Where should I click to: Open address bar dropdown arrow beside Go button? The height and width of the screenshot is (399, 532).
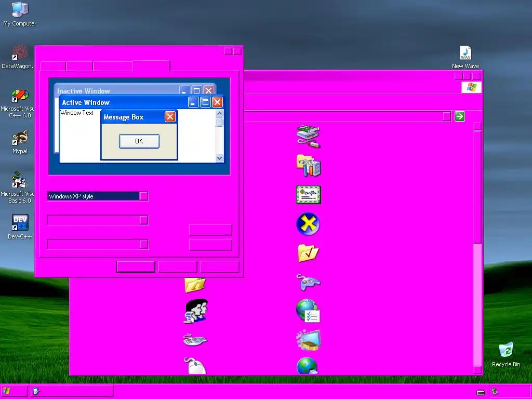(x=447, y=116)
